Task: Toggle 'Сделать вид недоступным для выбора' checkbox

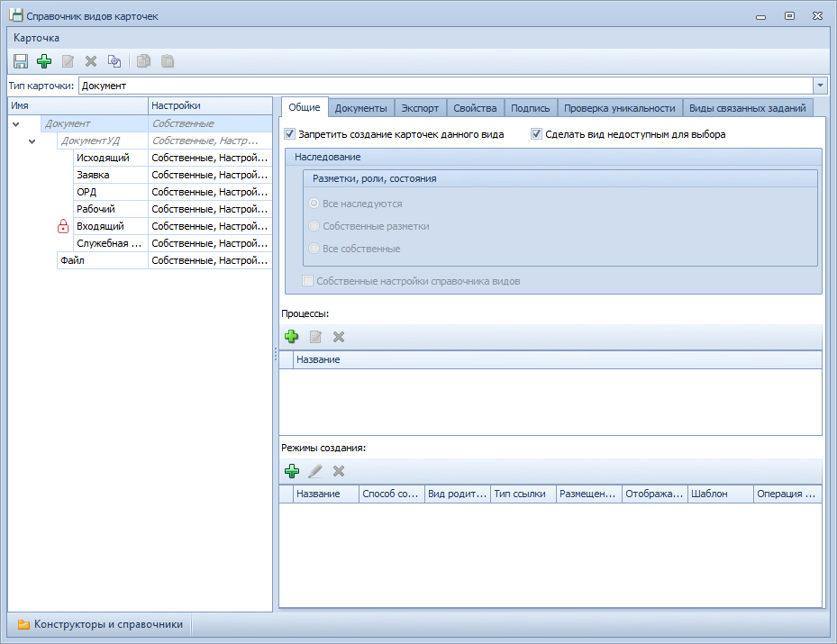Action: 537,134
